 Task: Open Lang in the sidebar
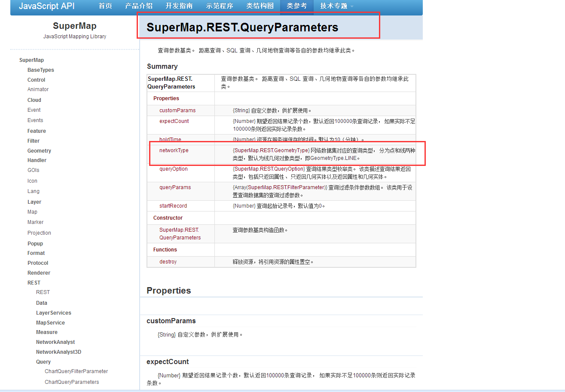[x=34, y=191]
